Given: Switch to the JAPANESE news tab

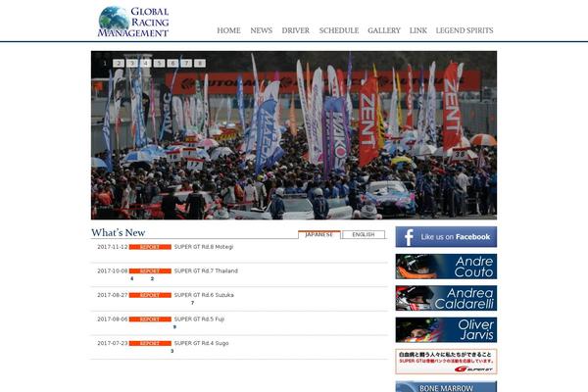Looking at the screenshot, I should pyautogui.click(x=319, y=234).
